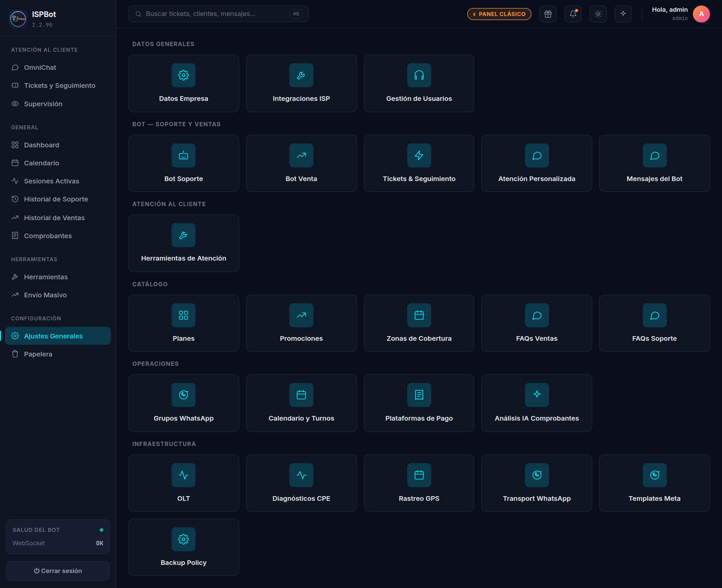Screen dimensions: 722x588
Task: Open Calendario sidebar item
Action: click(x=58, y=163)
